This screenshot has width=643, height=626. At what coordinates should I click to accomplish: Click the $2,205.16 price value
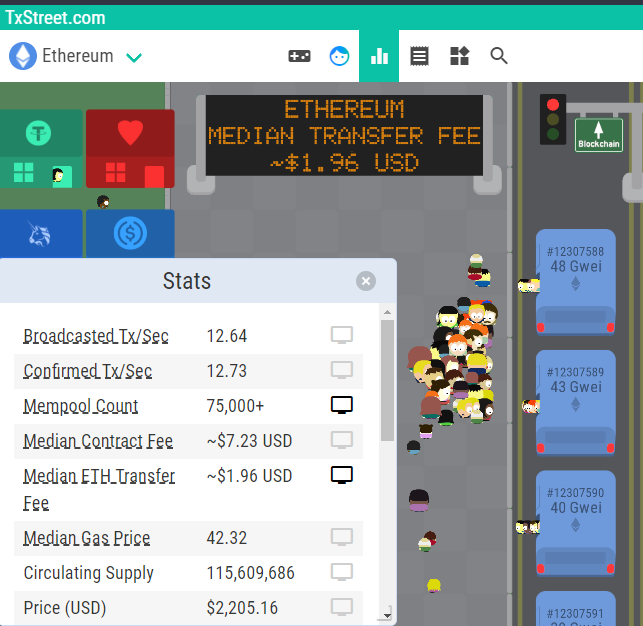(x=242, y=608)
